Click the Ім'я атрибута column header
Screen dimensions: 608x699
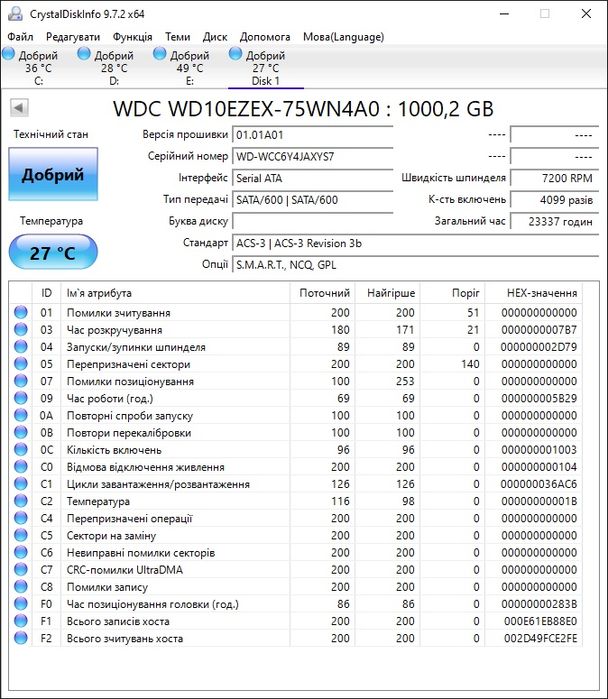[x=175, y=293]
